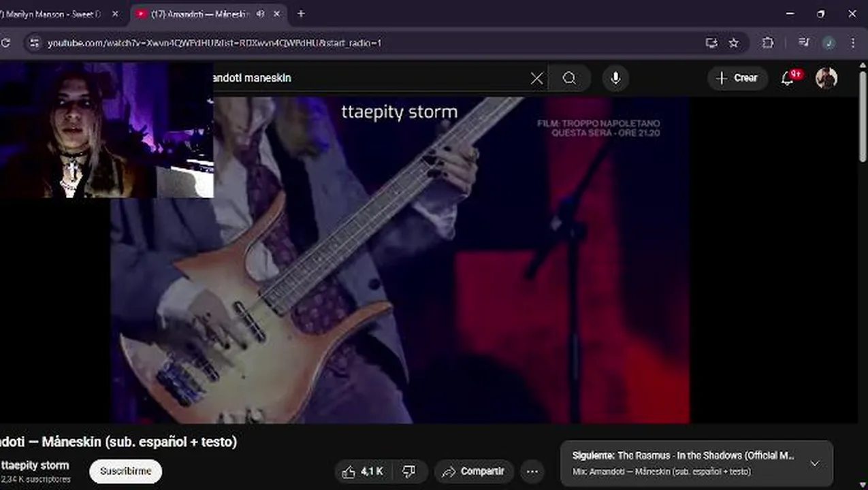Open the YouTube account avatar menu
868x490 pixels.
(826, 78)
